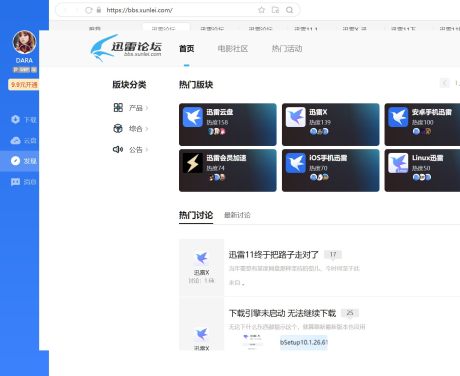Open the 电影社区 tab
The width and height of the screenshot is (460, 376).
[x=233, y=49]
